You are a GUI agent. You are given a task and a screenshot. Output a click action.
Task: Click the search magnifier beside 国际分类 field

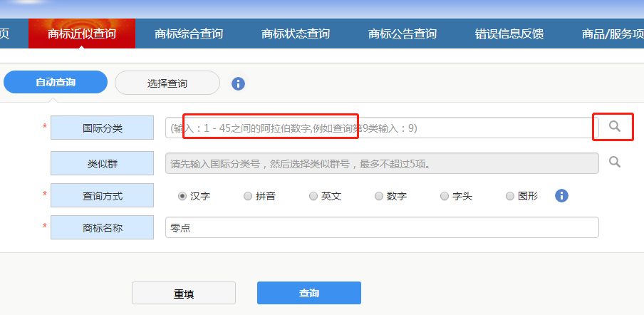pos(614,127)
